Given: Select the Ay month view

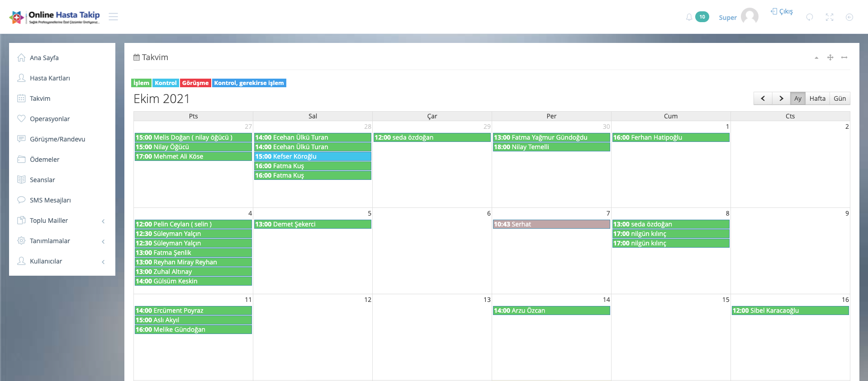Looking at the screenshot, I should tap(797, 99).
